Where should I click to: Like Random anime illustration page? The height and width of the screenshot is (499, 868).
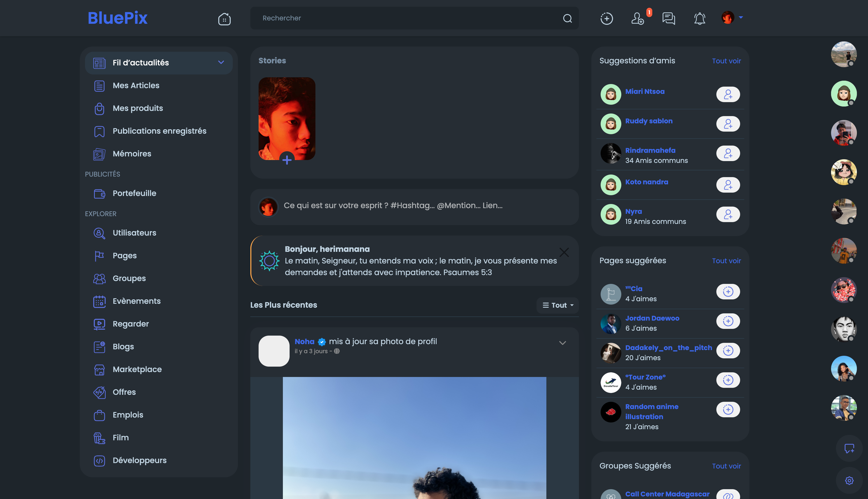click(728, 410)
